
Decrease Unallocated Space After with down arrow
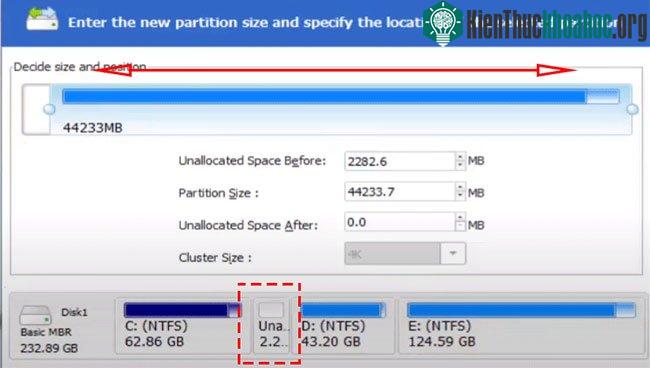[x=460, y=227]
